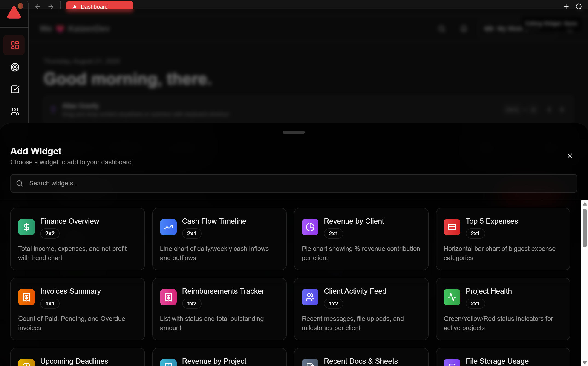Open the people icon in sidebar
This screenshot has height=366, width=588.
tap(15, 111)
